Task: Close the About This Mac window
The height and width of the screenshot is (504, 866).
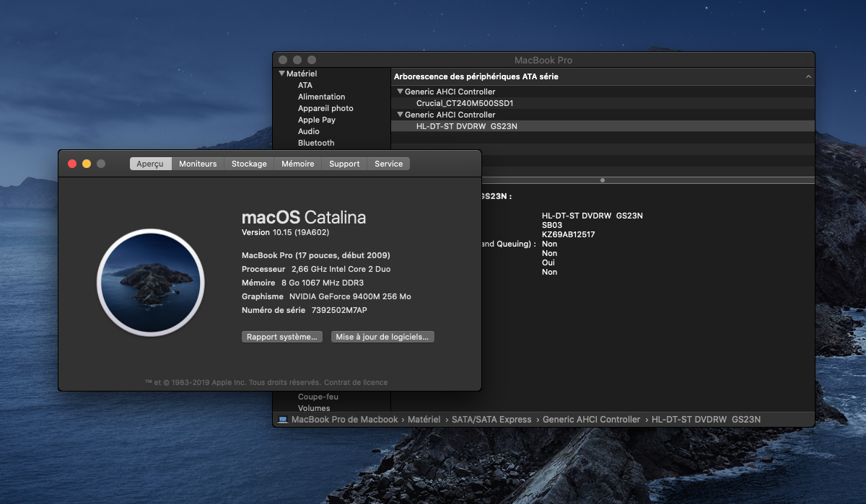Action: (x=72, y=164)
